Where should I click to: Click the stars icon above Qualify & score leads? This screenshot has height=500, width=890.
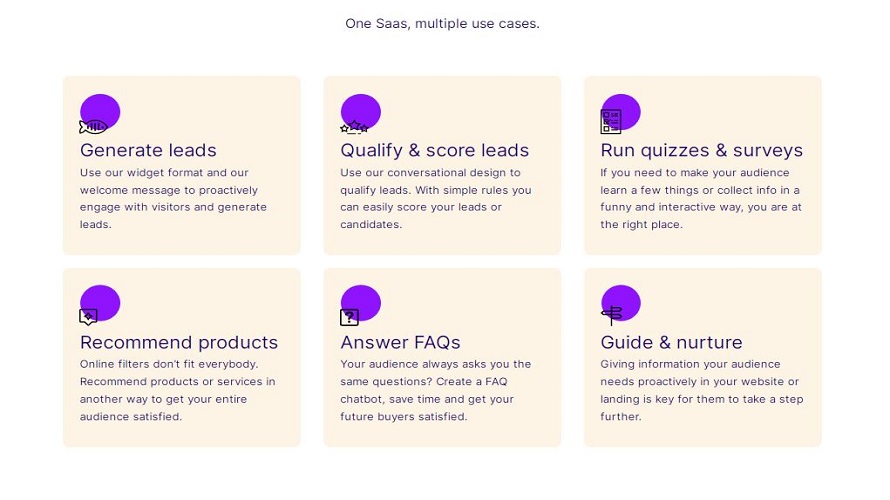[354, 128]
